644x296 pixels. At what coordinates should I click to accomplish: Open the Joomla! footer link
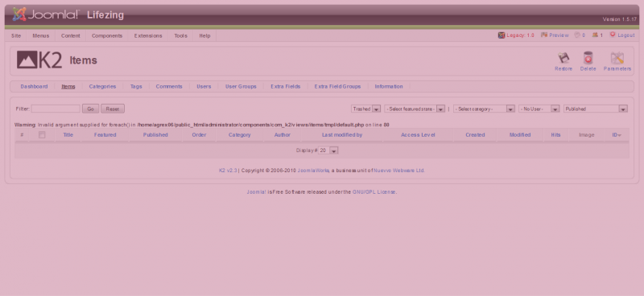tap(256, 192)
